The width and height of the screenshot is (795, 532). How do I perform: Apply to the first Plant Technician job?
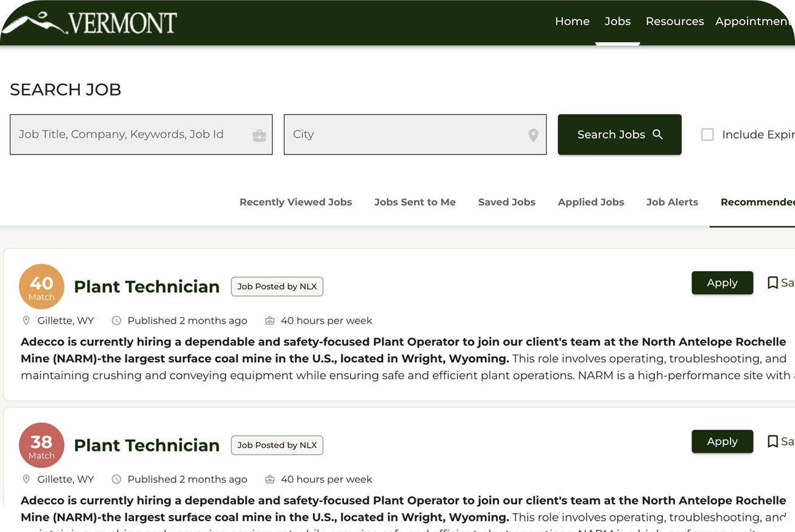[x=722, y=282]
